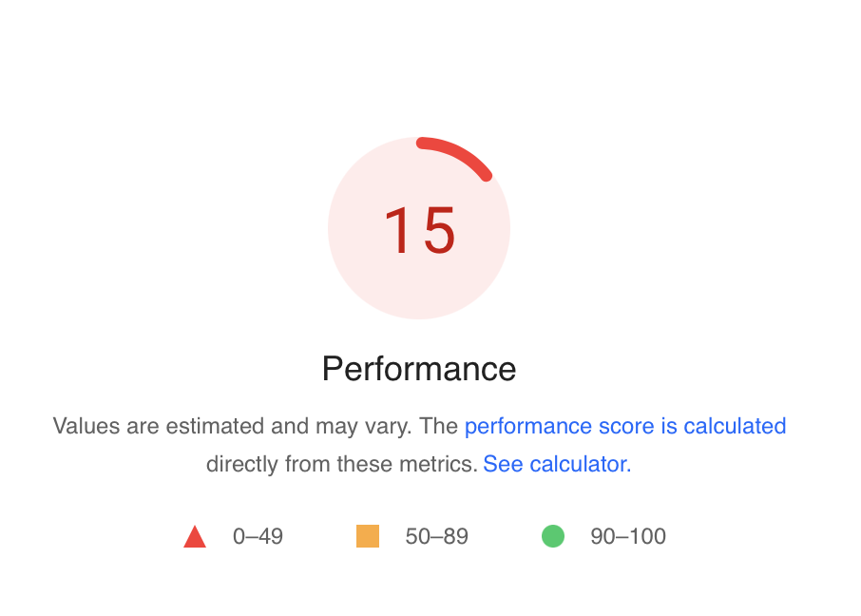Expand details by clicking the Performance heading

pos(418,369)
